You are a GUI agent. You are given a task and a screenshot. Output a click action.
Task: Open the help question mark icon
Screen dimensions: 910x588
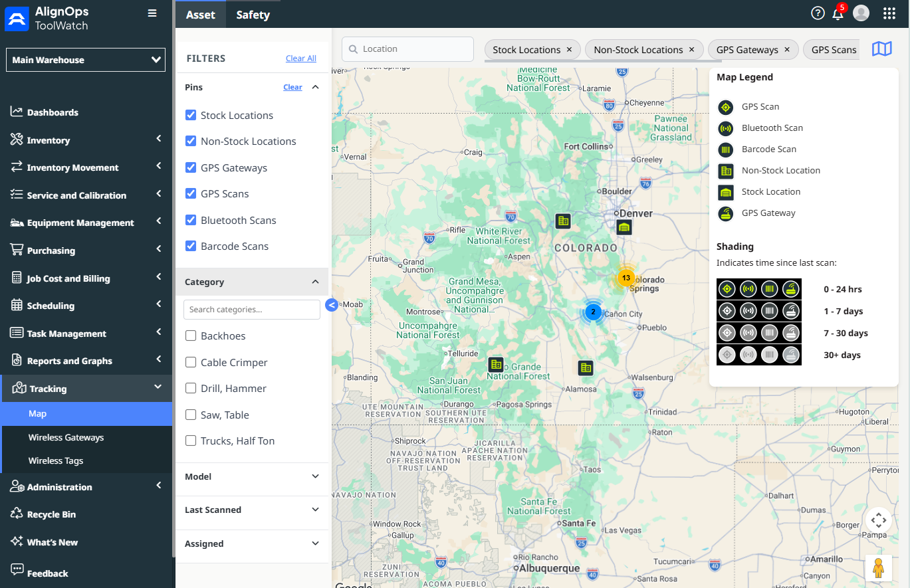pyautogui.click(x=818, y=13)
